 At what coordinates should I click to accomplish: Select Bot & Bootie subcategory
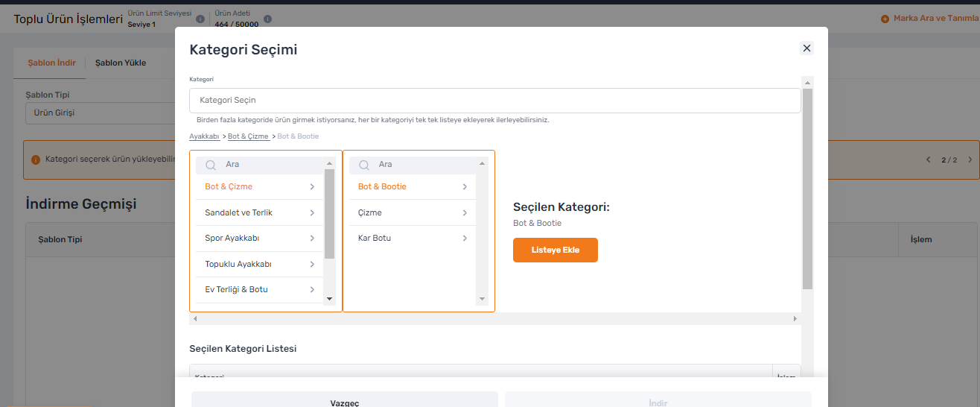pos(413,187)
